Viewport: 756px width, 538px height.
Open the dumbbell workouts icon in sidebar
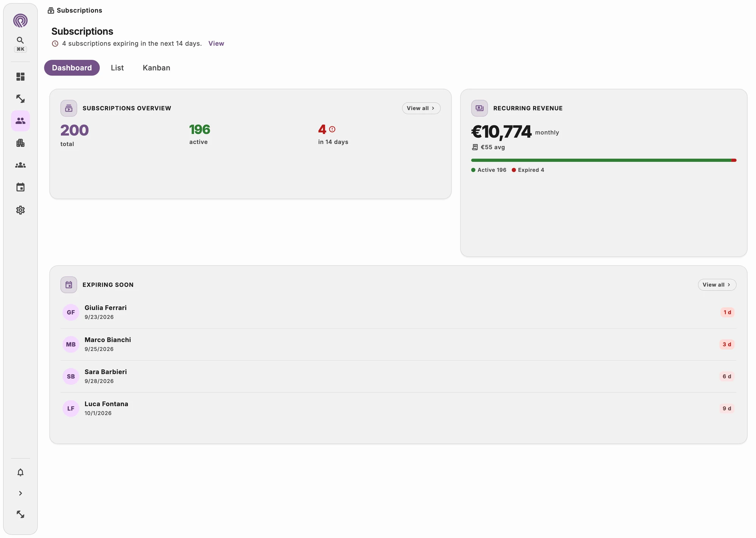tap(20, 99)
